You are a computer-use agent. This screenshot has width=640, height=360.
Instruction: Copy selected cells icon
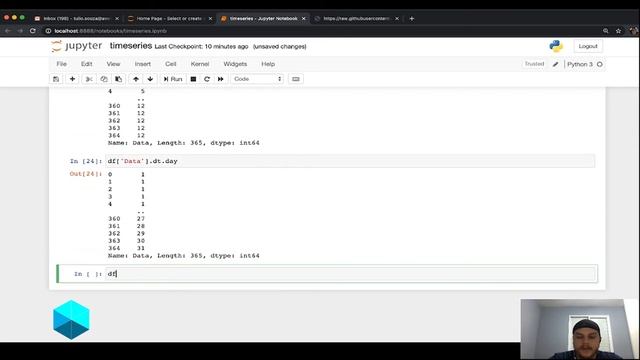point(104,79)
